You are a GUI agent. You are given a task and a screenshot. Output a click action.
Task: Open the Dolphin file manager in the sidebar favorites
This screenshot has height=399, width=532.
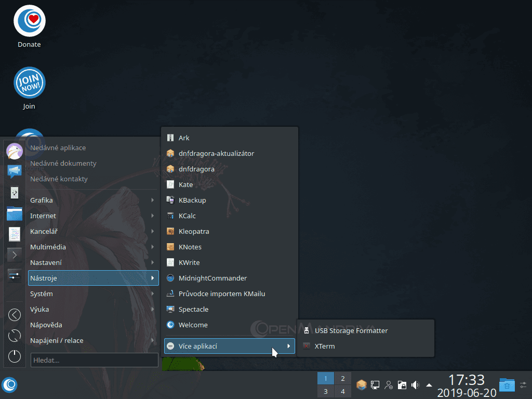coord(14,214)
